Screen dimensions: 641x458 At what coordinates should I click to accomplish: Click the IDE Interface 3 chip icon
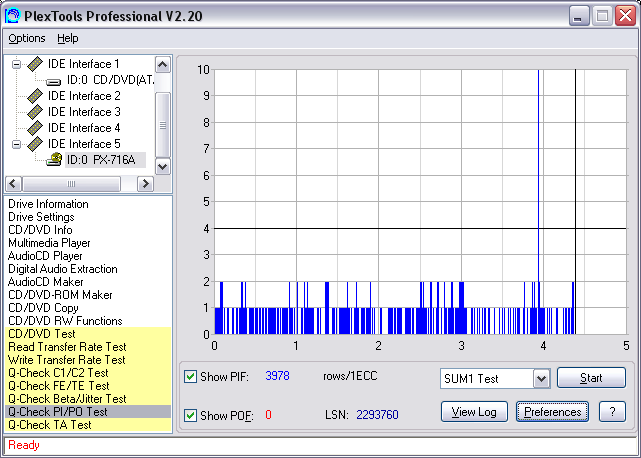pos(35,112)
